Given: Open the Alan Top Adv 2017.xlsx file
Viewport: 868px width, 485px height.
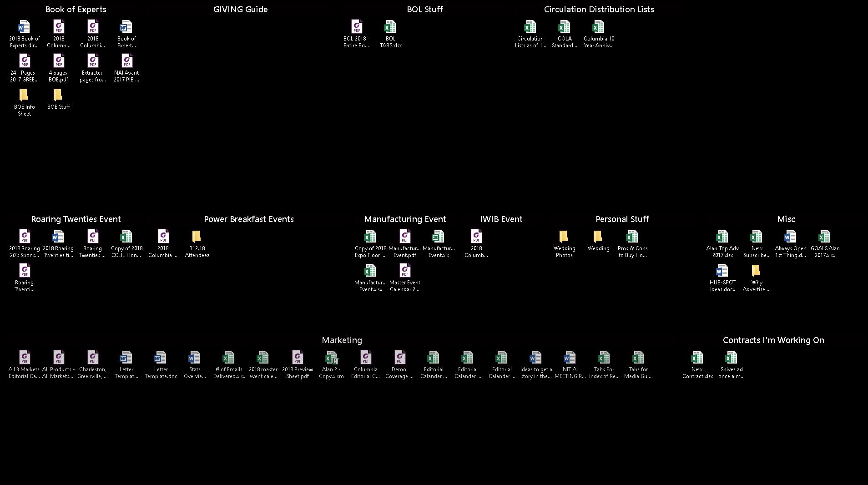Looking at the screenshot, I should [722, 243].
